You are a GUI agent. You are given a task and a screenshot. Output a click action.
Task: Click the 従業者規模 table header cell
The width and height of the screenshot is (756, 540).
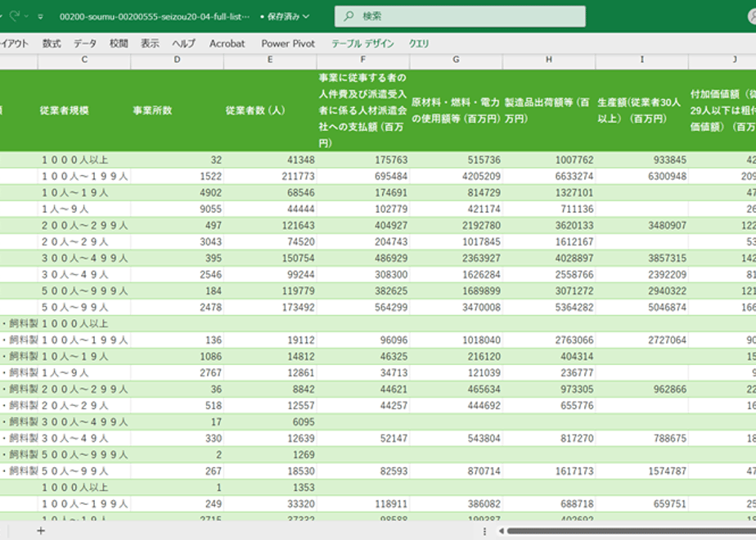pos(84,110)
